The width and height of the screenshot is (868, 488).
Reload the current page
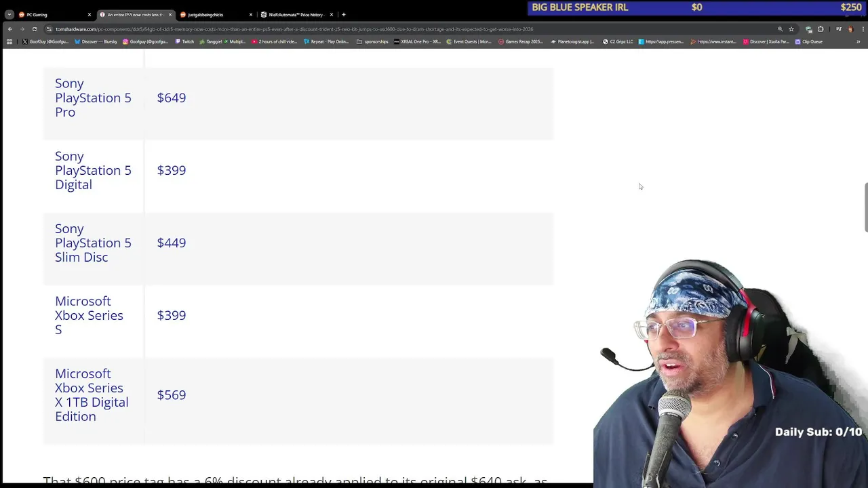(35, 29)
